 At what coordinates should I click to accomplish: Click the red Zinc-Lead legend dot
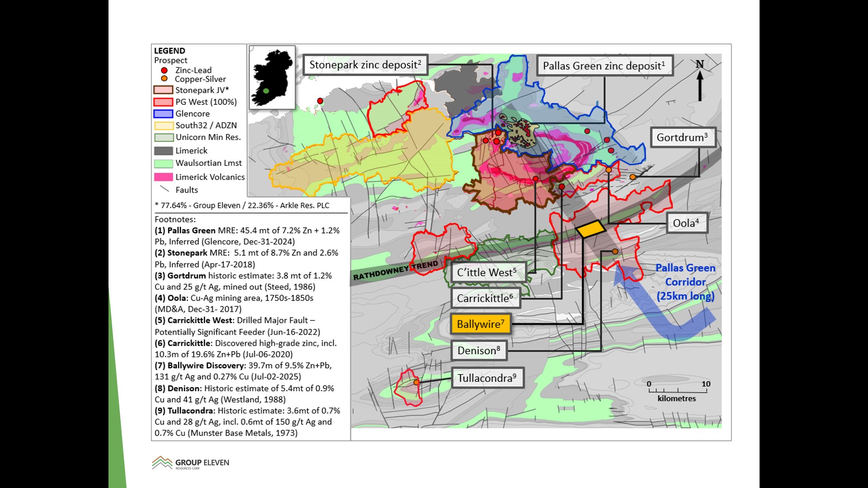[164, 70]
